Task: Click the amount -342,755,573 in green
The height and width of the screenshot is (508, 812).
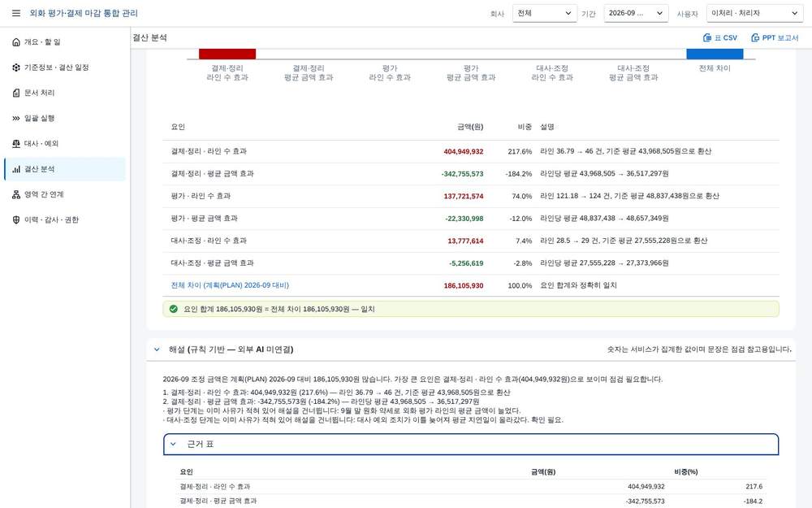Action: click(x=463, y=174)
